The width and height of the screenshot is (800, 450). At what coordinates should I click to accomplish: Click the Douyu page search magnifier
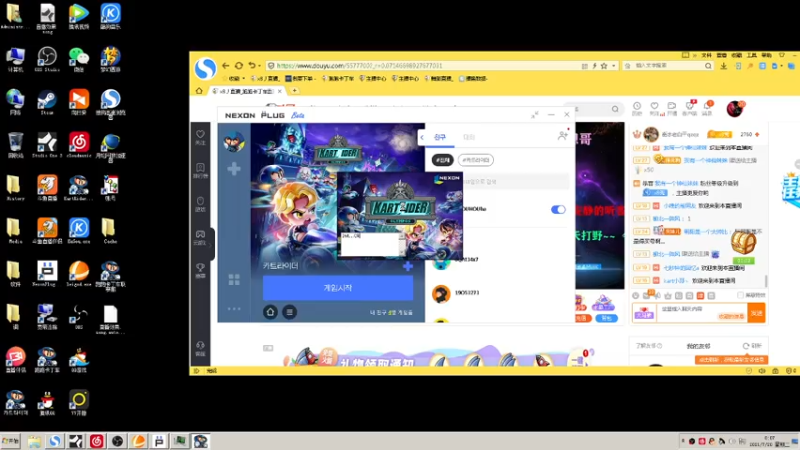click(615, 109)
